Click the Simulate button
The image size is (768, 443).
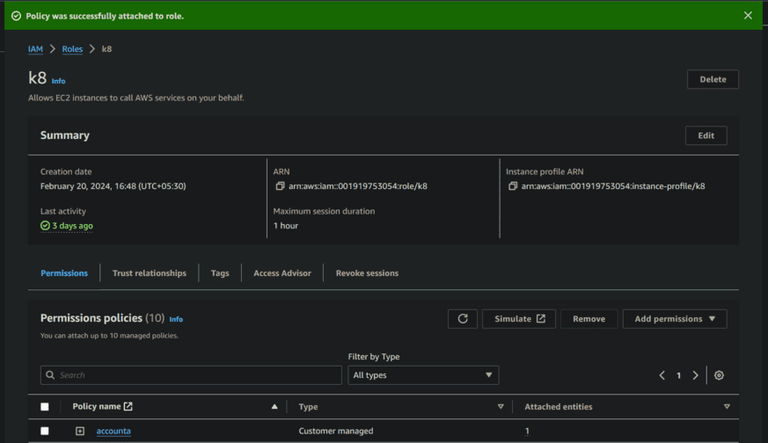tap(519, 319)
